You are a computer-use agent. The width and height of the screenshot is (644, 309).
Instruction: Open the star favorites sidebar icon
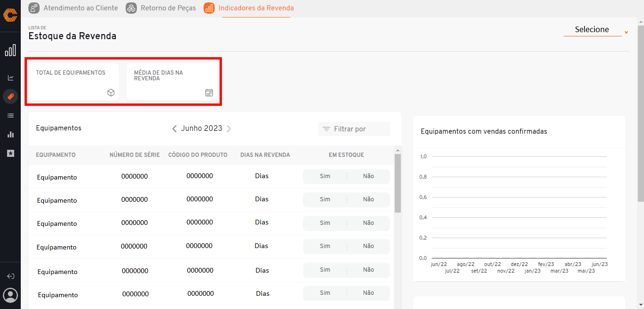(10, 153)
